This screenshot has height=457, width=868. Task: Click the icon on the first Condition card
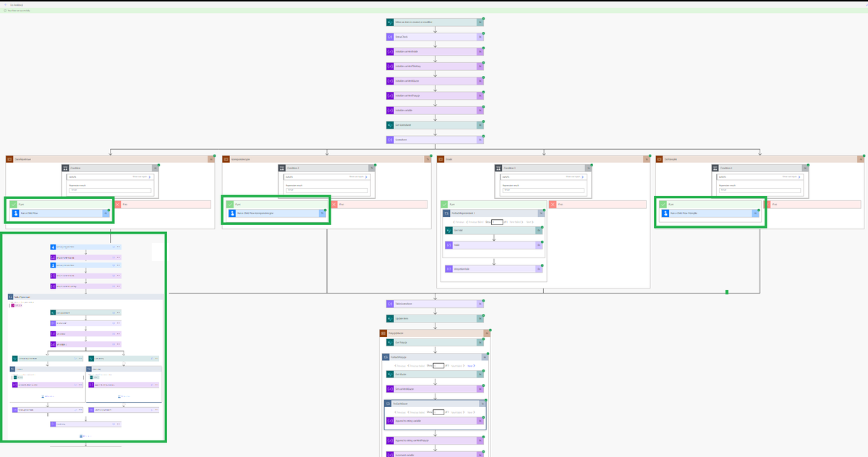click(66, 168)
